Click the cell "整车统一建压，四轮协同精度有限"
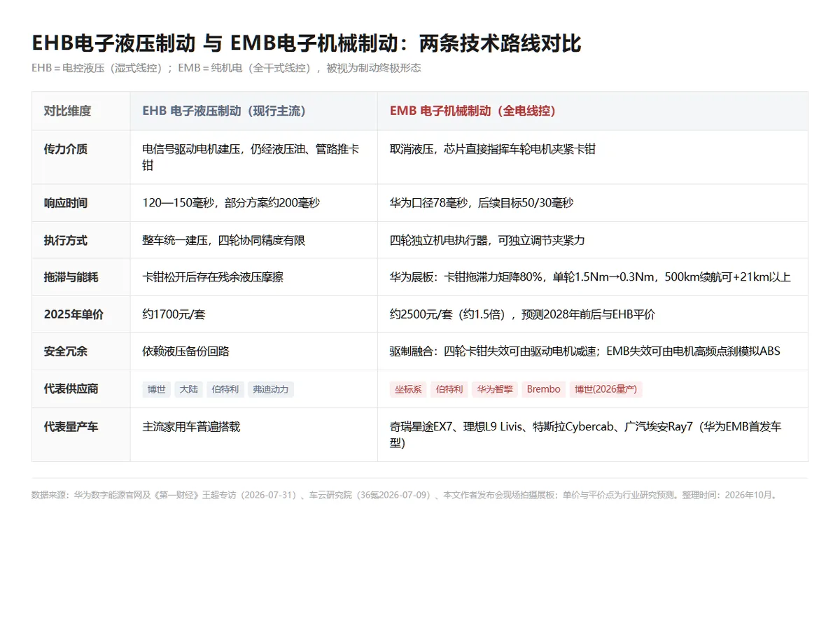Viewport: 840px width, 630px height. 254,240
